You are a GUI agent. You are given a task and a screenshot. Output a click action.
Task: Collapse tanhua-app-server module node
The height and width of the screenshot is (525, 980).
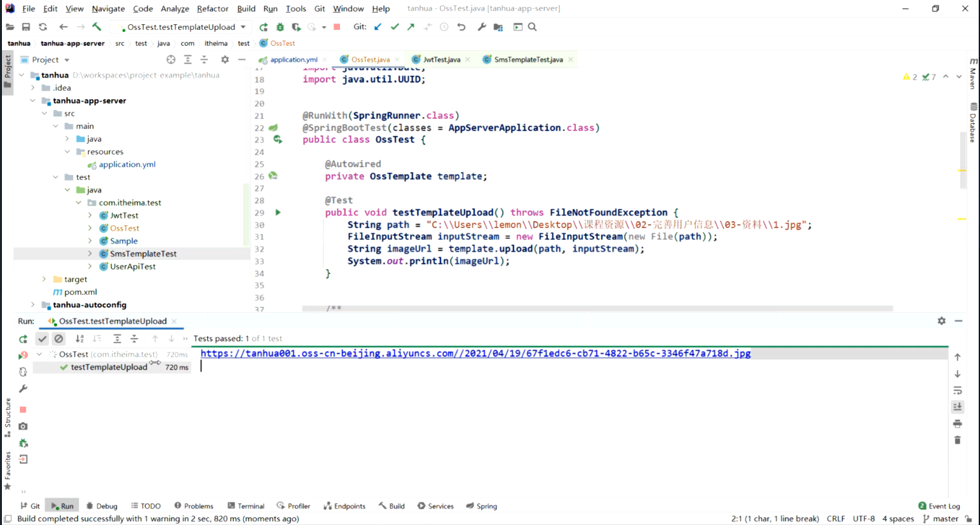pyautogui.click(x=32, y=100)
